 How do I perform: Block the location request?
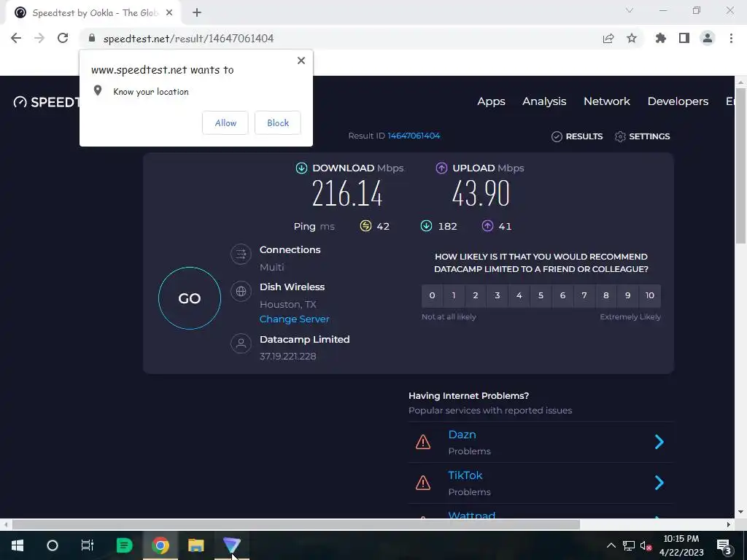tap(278, 122)
